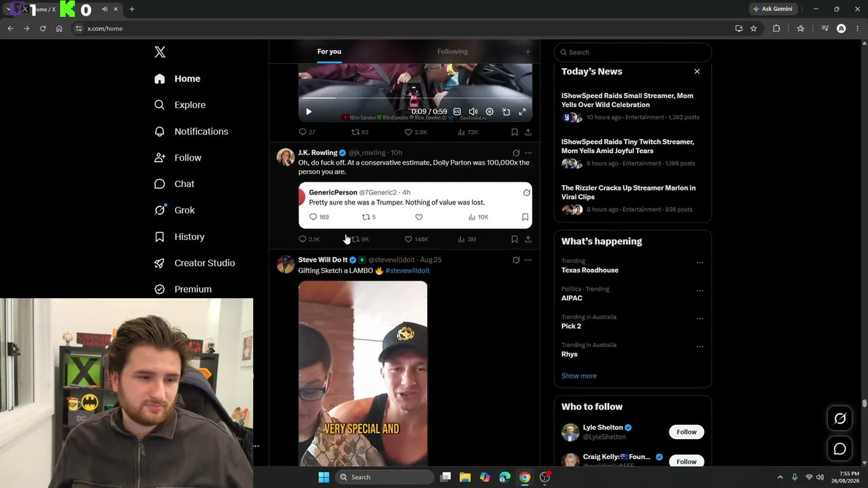The height and width of the screenshot is (488, 868).
Task: Open File Explorer from the taskbar
Action: tap(465, 477)
